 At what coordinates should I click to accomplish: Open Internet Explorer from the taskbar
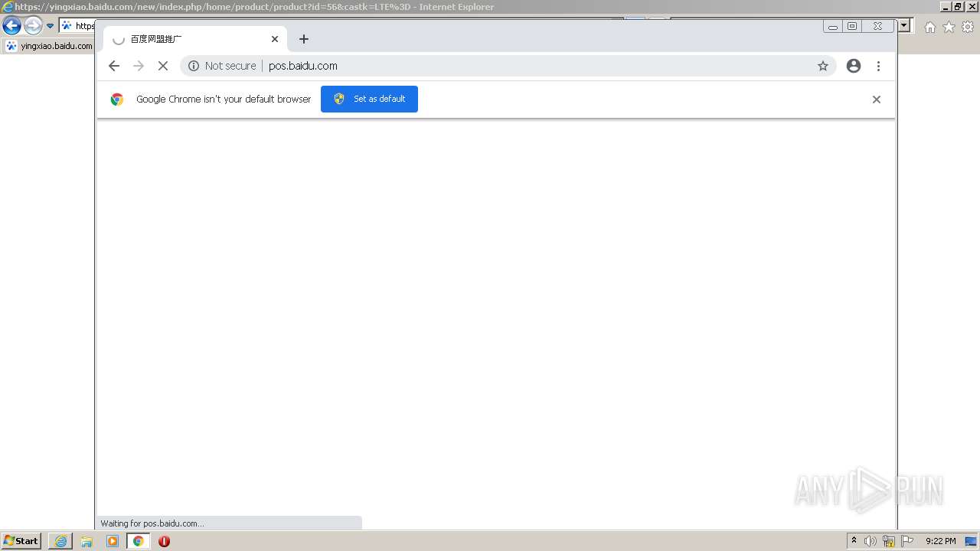60,541
